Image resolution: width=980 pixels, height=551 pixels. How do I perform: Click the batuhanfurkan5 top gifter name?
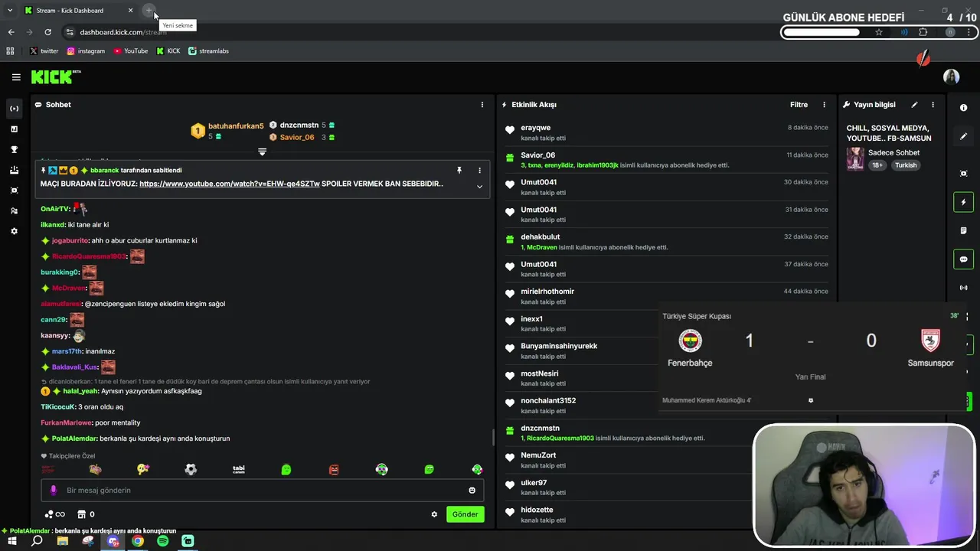(236, 126)
